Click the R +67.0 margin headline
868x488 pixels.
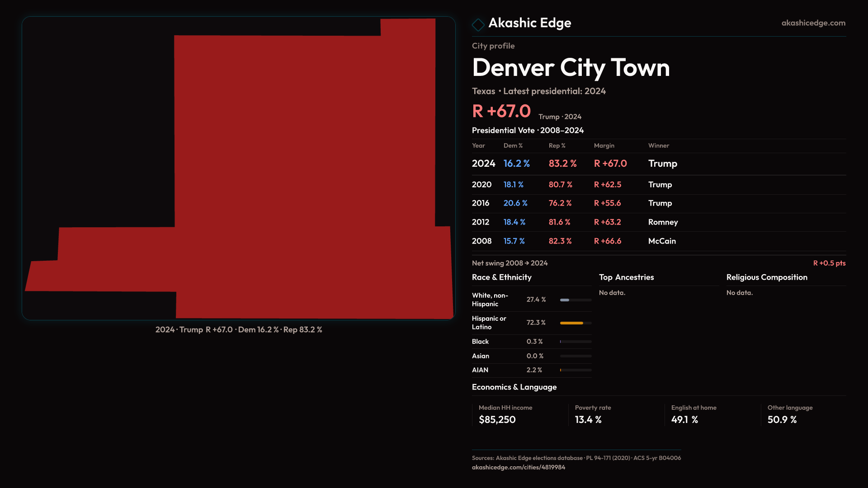[501, 111]
